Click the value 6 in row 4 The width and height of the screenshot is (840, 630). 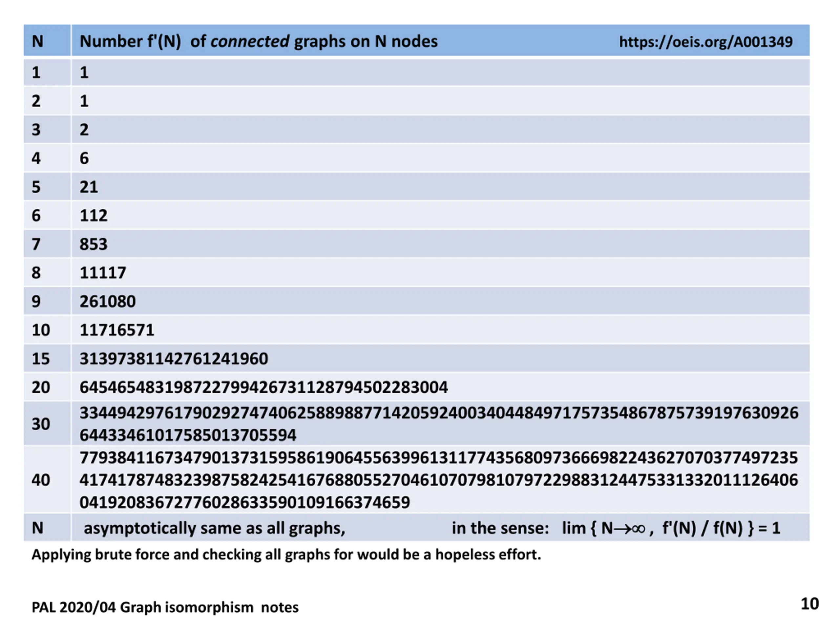84,158
